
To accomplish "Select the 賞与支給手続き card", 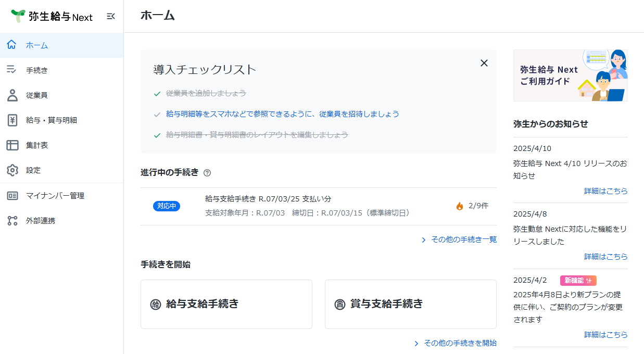I will [x=410, y=304].
